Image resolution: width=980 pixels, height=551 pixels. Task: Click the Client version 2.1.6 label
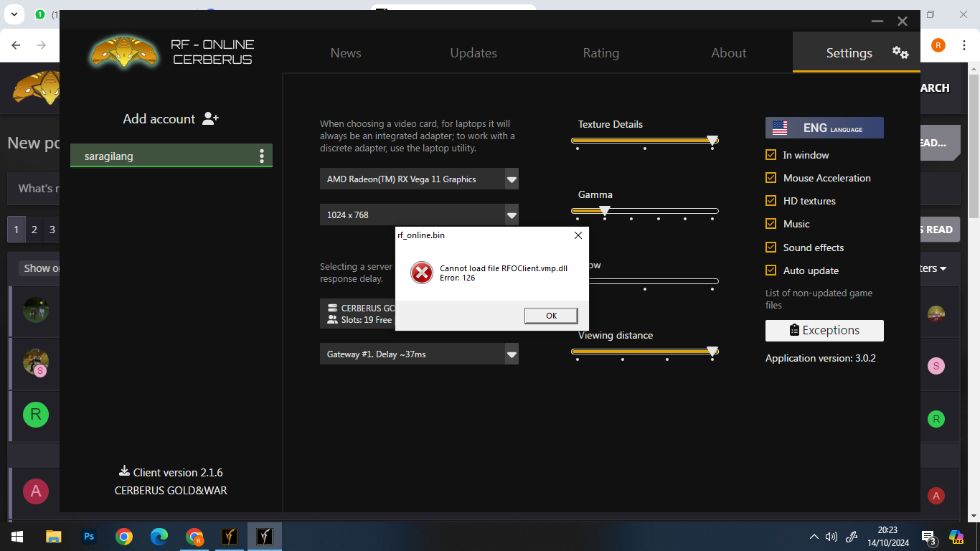coord(178,472)
